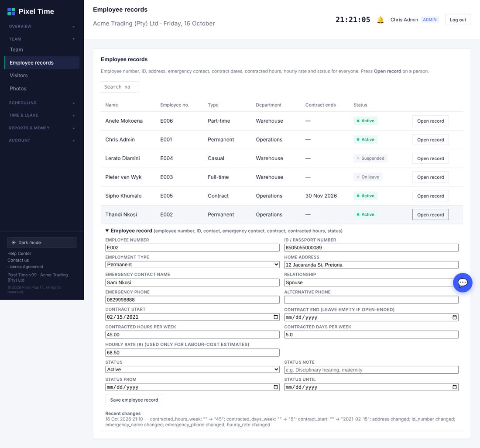Expand the Scheduling sidebar section
Viewport: 480px width, 448px height.
click(x=42, y=103)
